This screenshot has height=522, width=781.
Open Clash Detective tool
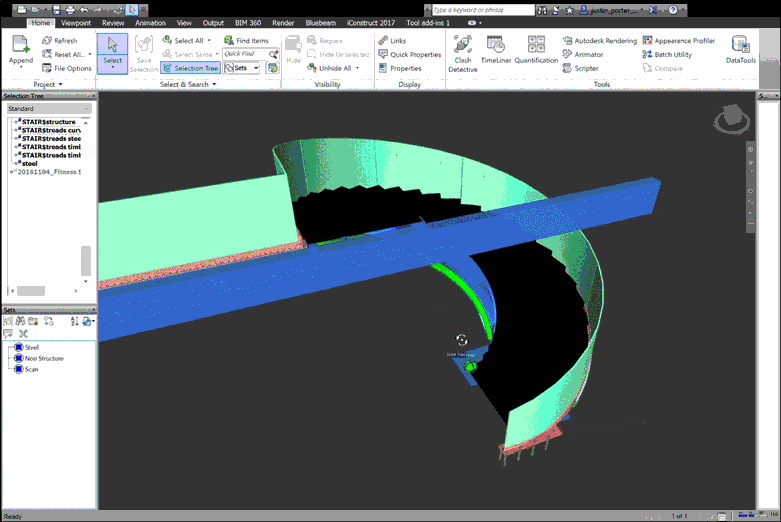(462, 53)
